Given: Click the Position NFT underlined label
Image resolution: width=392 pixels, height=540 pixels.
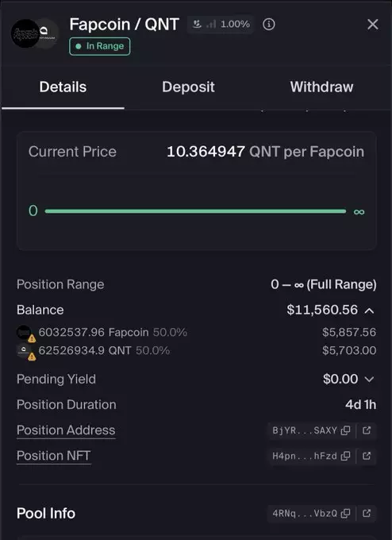Looking at the screenshot, I should [x=54, y=456].
